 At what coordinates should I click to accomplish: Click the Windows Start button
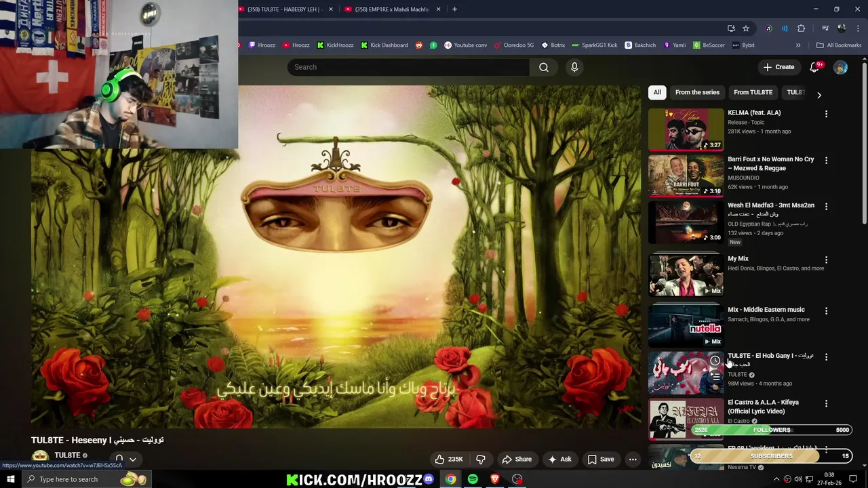coord(10,479)
